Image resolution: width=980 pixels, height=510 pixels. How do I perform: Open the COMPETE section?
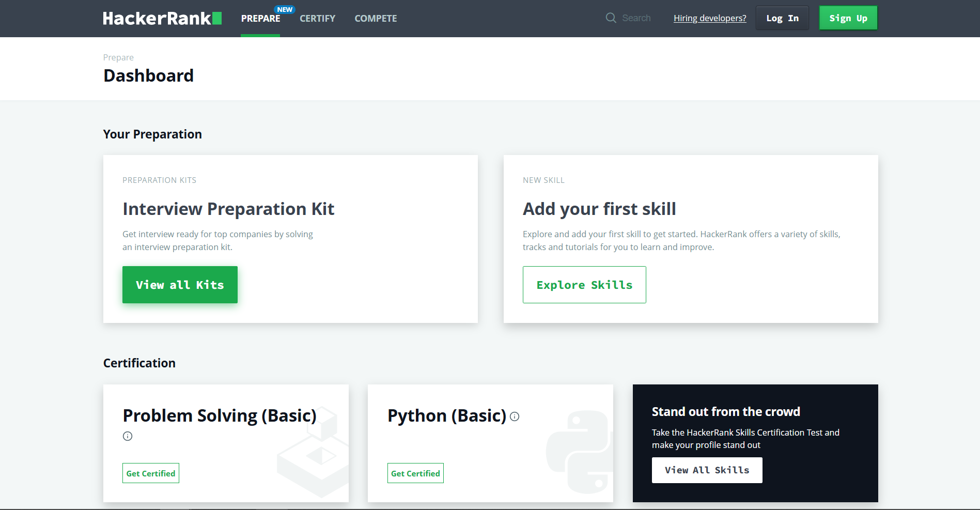pyautogui.click(x=376, y=18)
